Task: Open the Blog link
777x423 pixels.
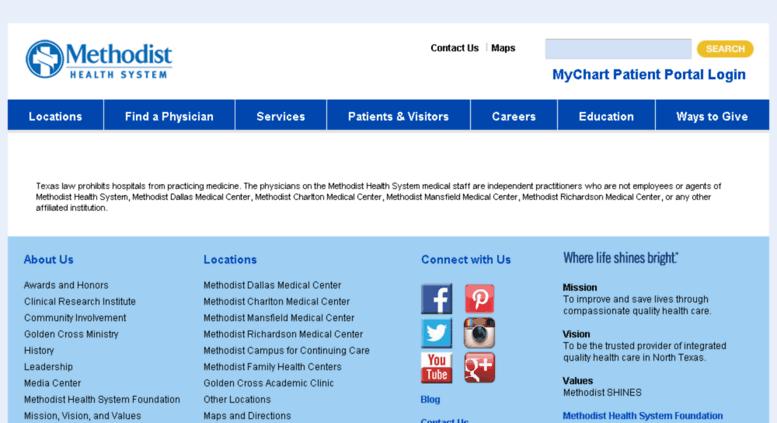Action: [430, 400]
